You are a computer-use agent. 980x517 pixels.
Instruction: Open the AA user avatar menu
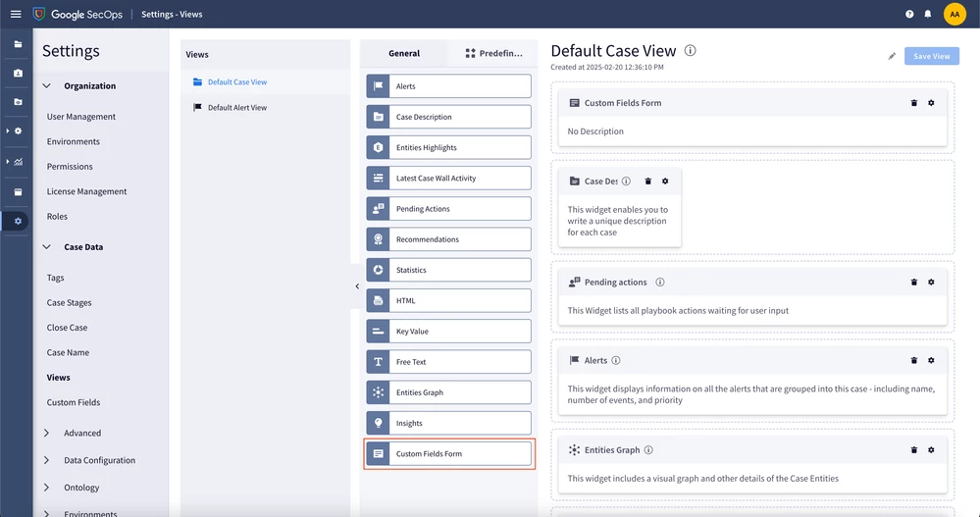[954, 14]
